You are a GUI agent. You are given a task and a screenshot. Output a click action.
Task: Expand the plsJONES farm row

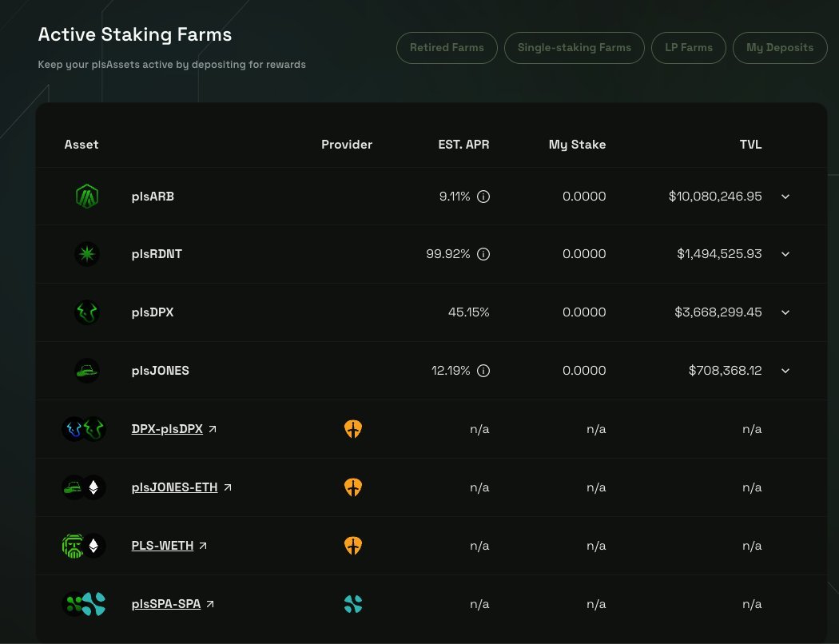point(785,370)
